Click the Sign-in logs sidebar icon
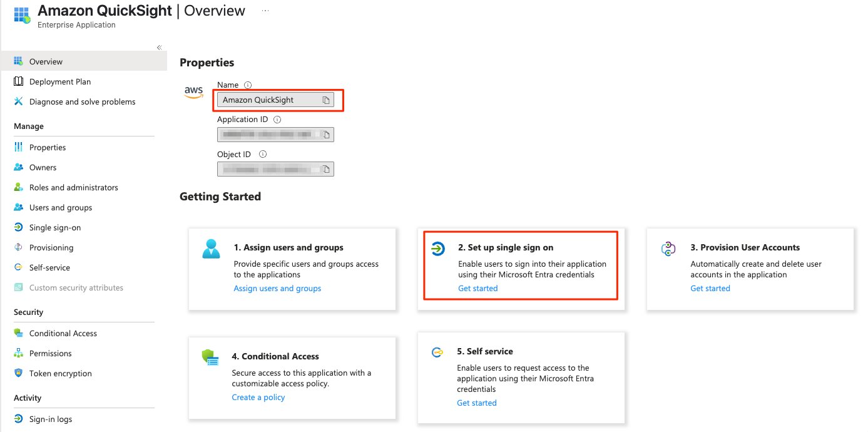The height and width of the screenshot is (432, 868). (18, 419)
